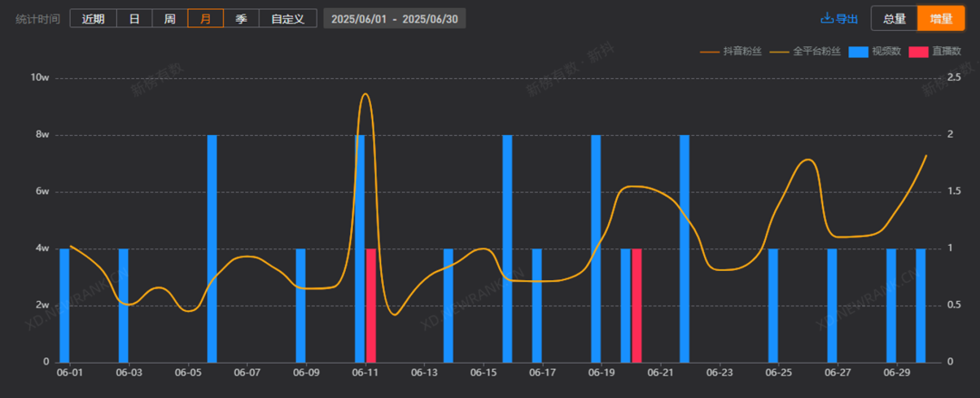Click the 06-29 x-axis label

(897, 373)
